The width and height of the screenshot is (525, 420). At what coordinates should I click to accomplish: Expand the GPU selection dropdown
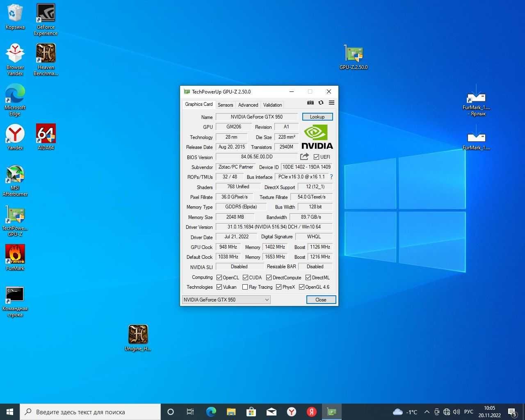[226, 300]
